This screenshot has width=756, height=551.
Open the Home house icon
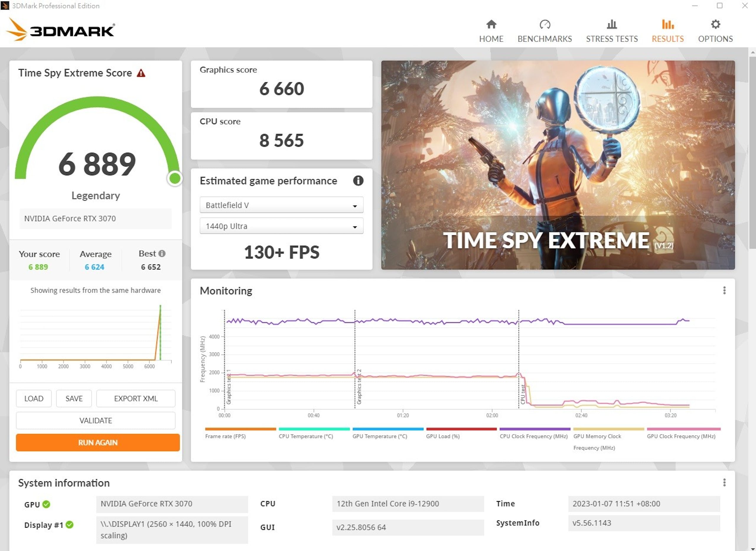click(x=491, y=24)
